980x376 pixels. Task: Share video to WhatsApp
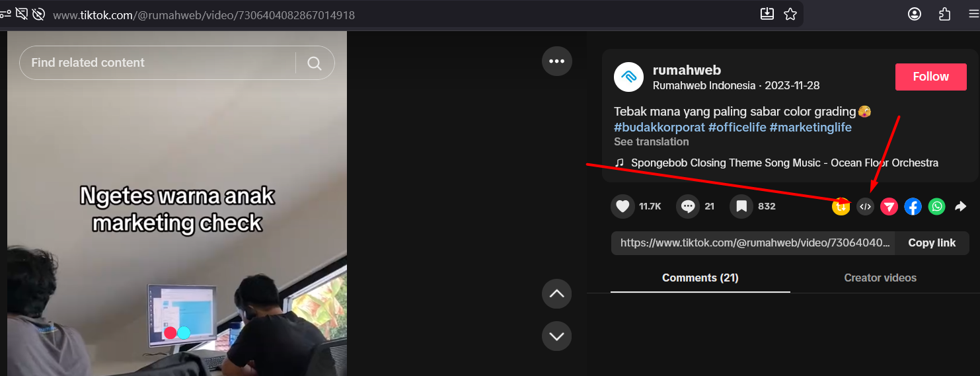pos(937,207)
